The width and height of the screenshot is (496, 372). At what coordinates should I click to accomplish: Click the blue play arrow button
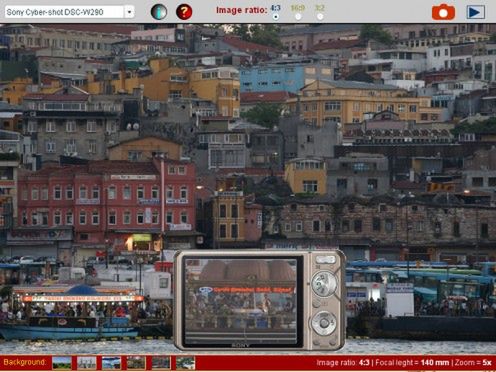pyautogui.click(x=475, y=12)
